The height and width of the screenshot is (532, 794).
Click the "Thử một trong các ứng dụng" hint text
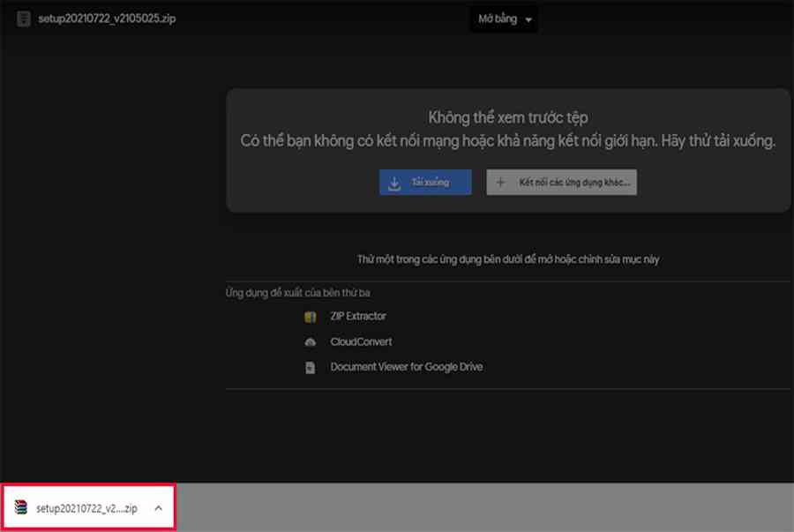(x=507, y=259)
